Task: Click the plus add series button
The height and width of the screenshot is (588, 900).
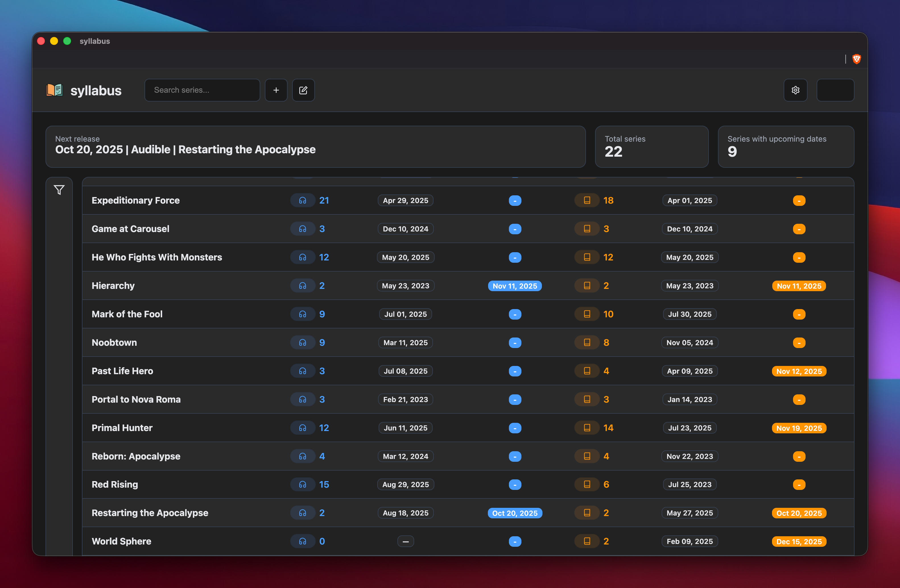Action: click(x=276, y=90)
